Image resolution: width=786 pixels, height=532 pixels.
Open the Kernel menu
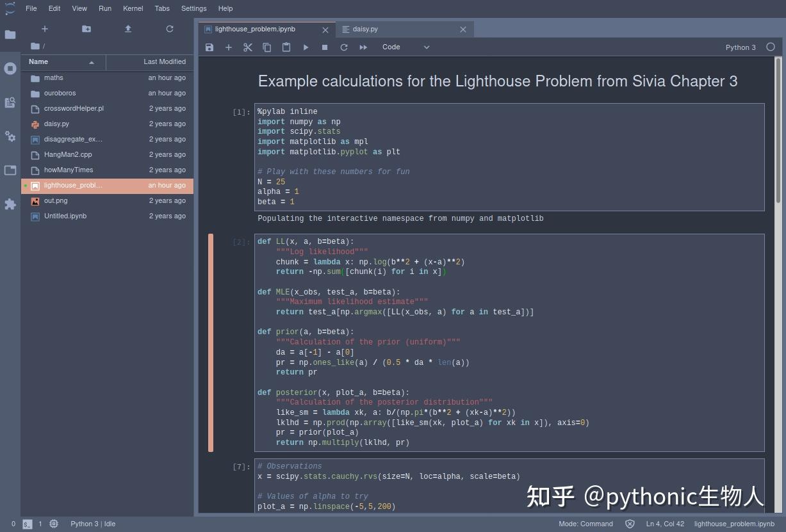[133, 8]
